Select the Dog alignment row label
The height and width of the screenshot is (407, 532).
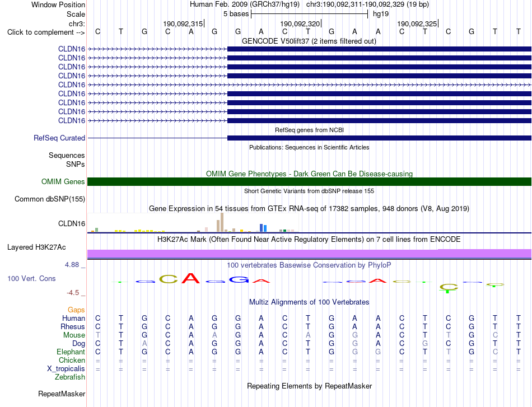79,344
